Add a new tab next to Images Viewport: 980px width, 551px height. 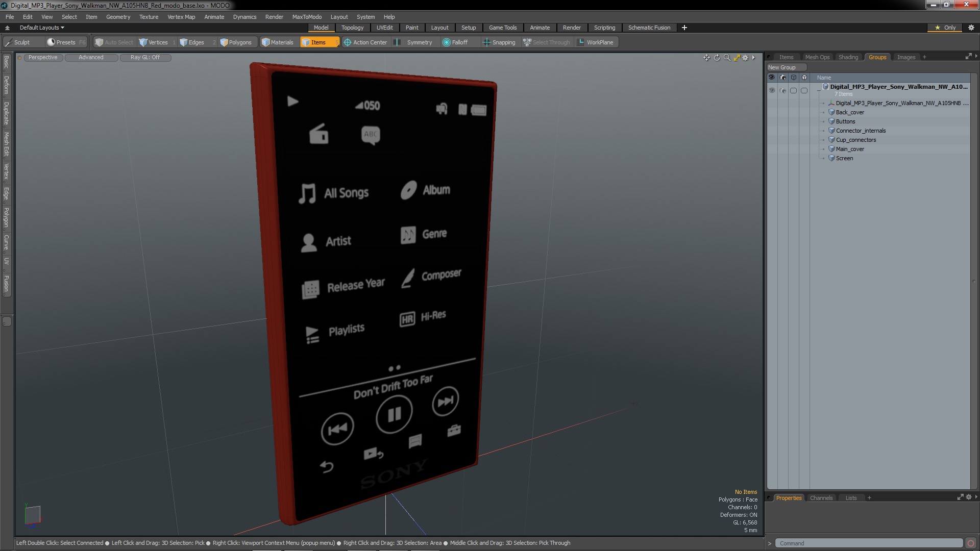click(x=924, y=57)
